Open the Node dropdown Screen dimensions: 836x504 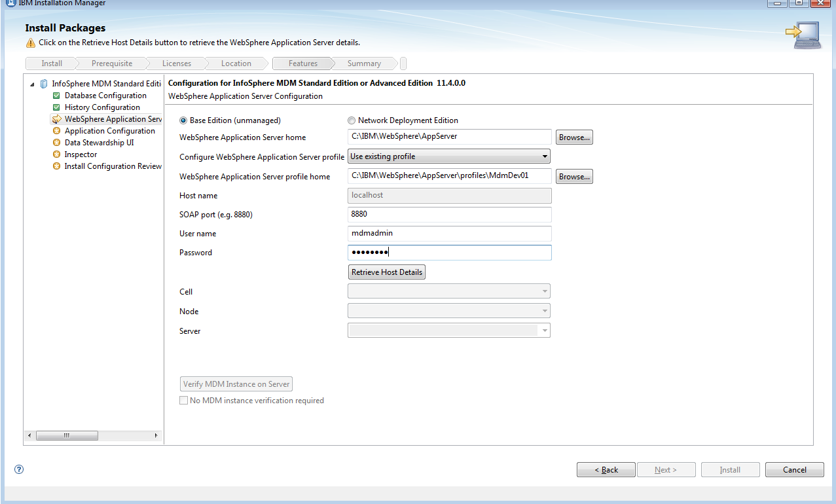click(x=449, y=311)
